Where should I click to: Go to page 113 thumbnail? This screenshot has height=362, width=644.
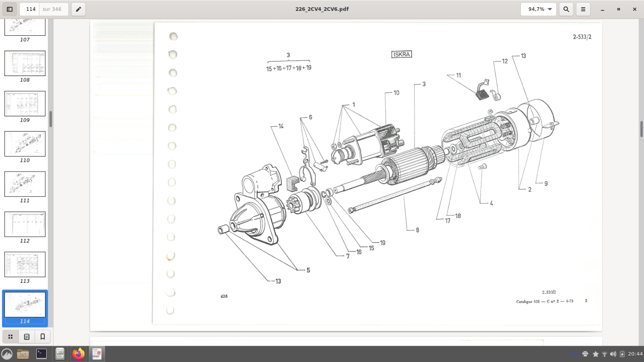click(x=25, y=265)
